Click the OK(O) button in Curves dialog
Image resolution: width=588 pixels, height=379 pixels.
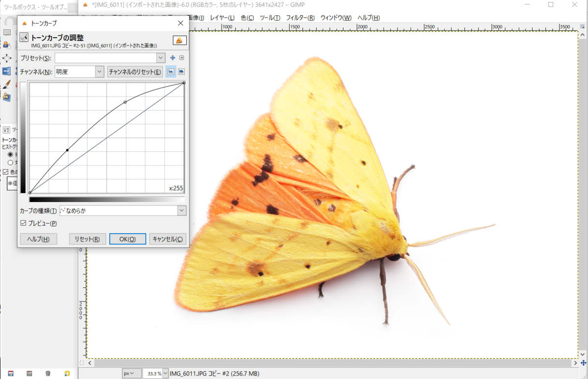[127, 239]
